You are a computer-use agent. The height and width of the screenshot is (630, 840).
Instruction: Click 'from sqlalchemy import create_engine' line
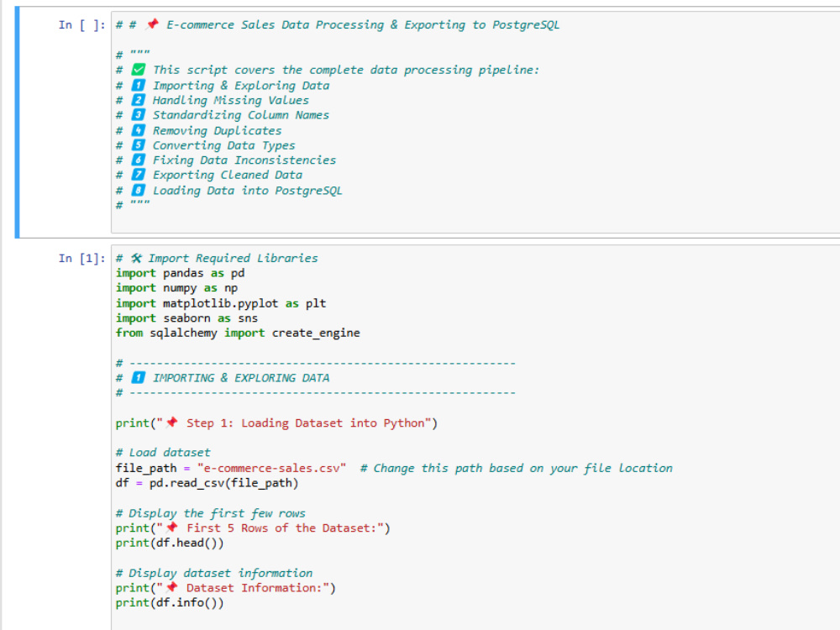238,333
